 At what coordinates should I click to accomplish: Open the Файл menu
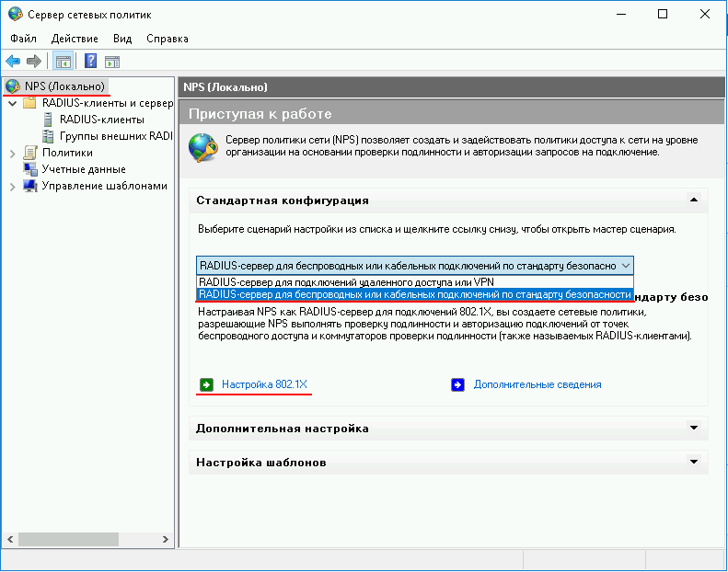(x=23, y=39)
